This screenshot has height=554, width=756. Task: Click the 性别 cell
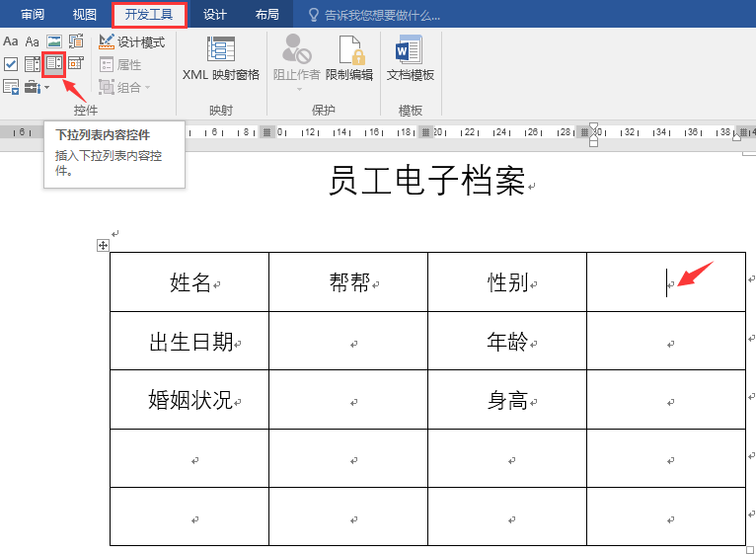point(507,281)
